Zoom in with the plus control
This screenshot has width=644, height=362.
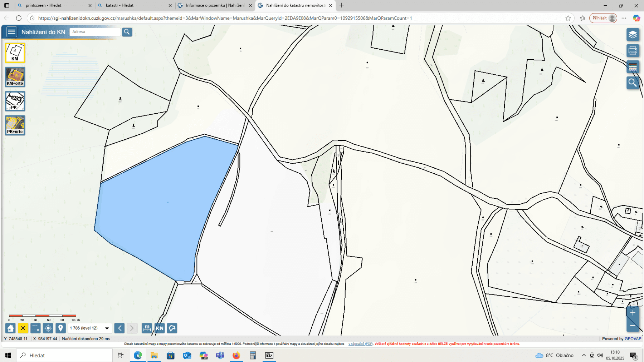pos(633,312)
